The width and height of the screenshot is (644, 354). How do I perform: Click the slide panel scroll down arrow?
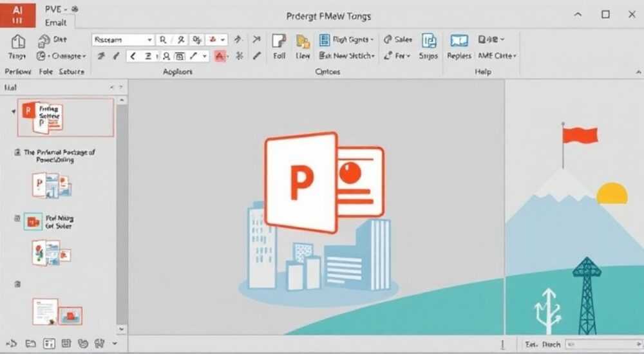[122, 329]
